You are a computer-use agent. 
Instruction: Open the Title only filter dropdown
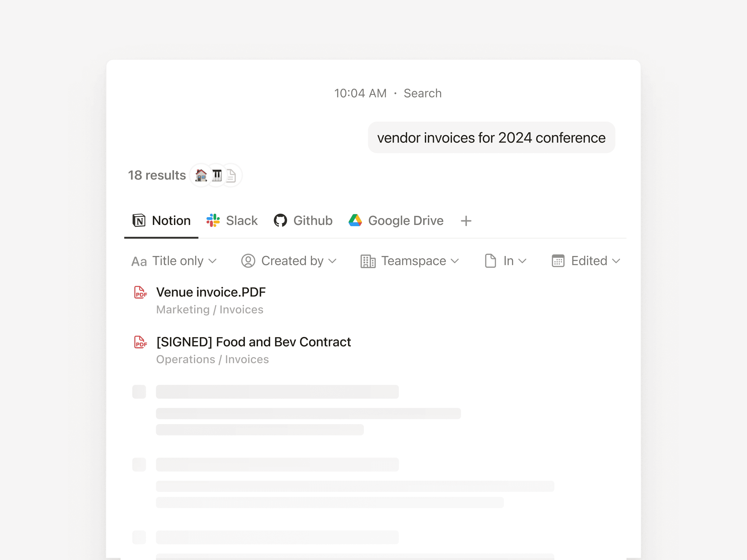pos(174,261)
